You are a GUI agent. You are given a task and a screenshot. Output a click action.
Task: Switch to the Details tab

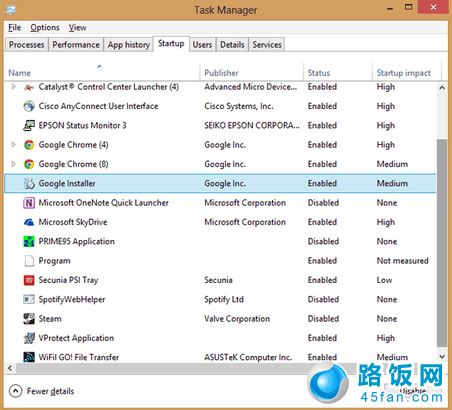(232, 45)
